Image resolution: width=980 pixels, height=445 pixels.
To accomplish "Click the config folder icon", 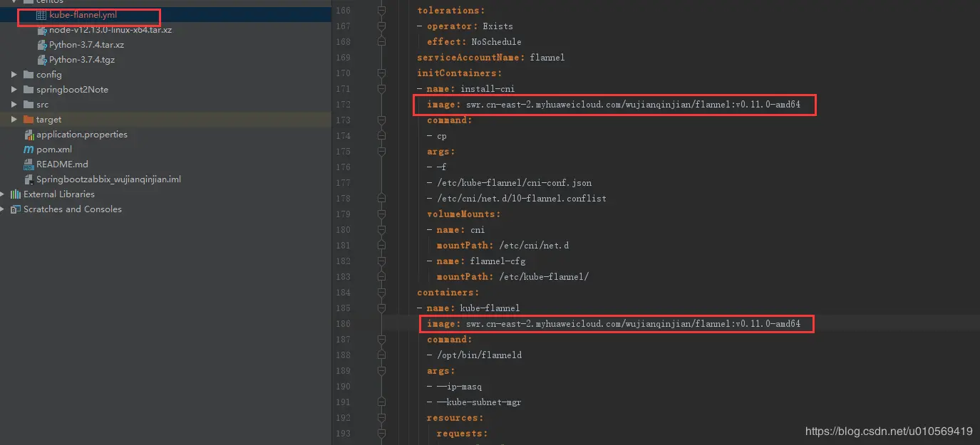I will 29,75.
